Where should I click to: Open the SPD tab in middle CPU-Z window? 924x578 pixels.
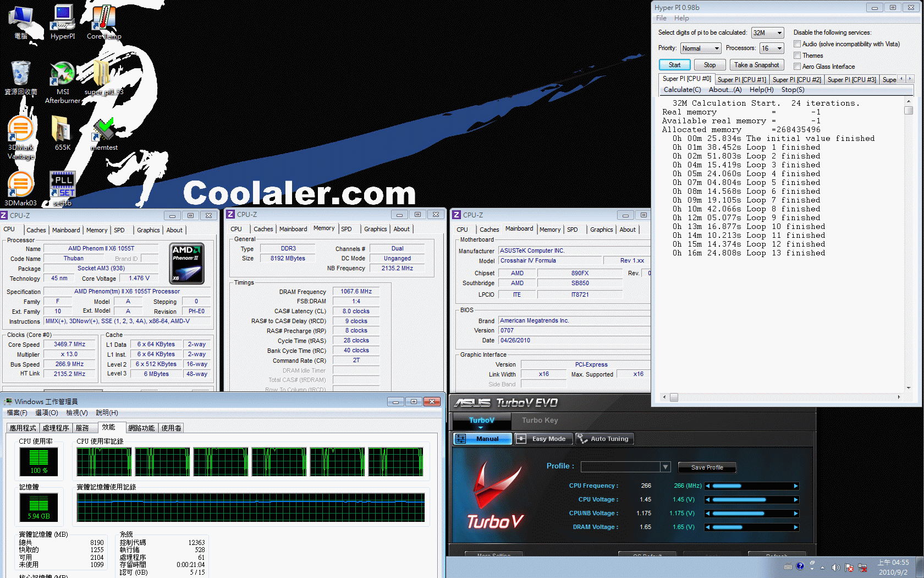pyautogui.click(x=346, y=229)
